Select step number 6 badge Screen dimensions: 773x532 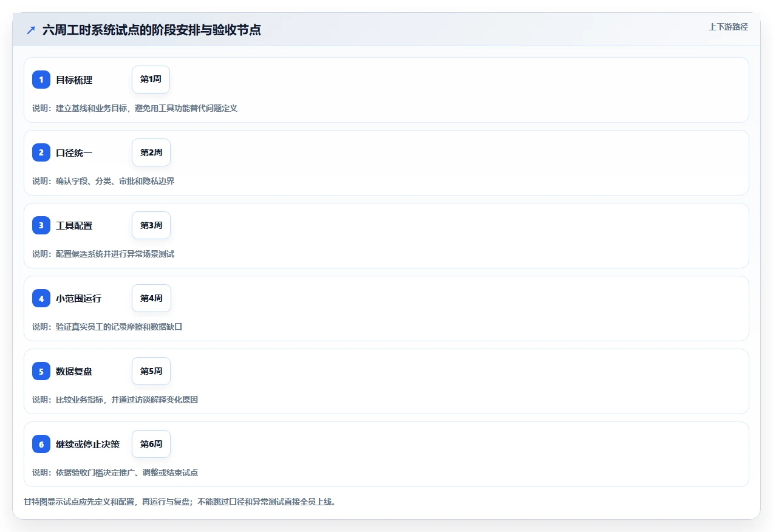pos(41,444)
